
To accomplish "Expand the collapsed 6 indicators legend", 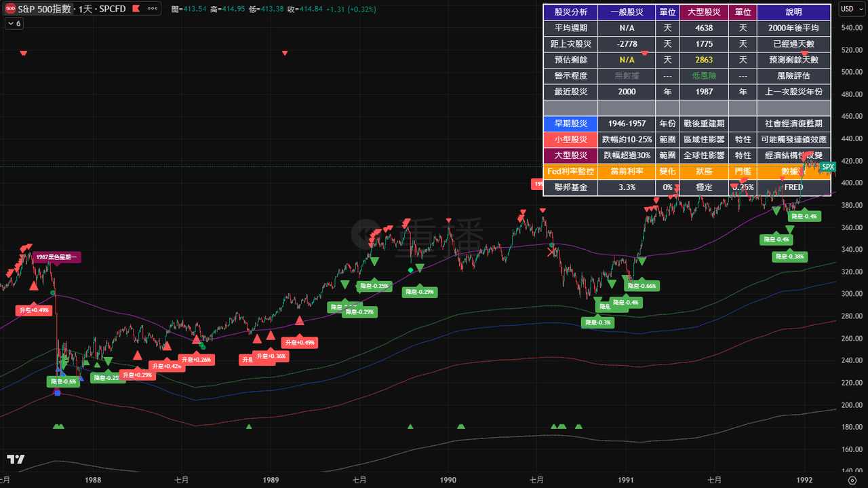I will 14,23.
